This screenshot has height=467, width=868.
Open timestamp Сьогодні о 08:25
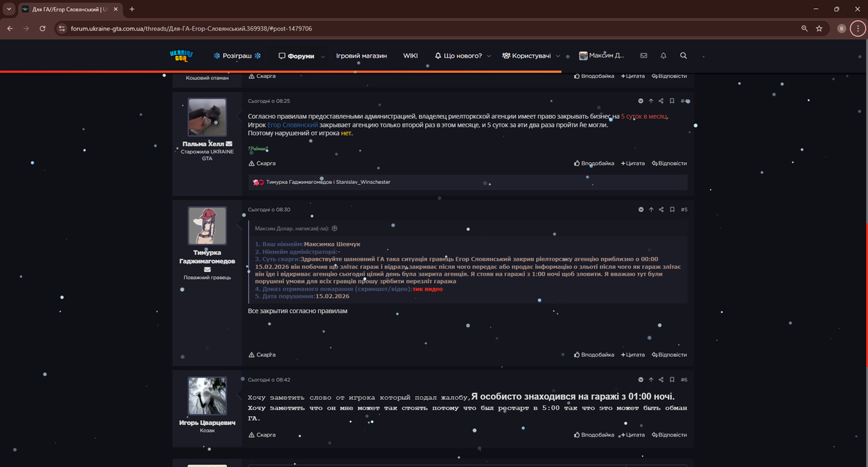269,101
